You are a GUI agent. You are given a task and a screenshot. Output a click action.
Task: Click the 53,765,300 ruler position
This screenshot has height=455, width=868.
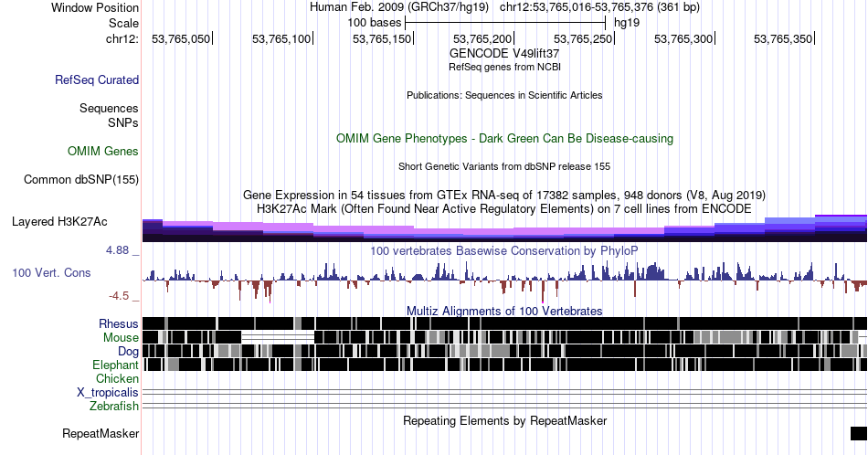coord(683,38)
